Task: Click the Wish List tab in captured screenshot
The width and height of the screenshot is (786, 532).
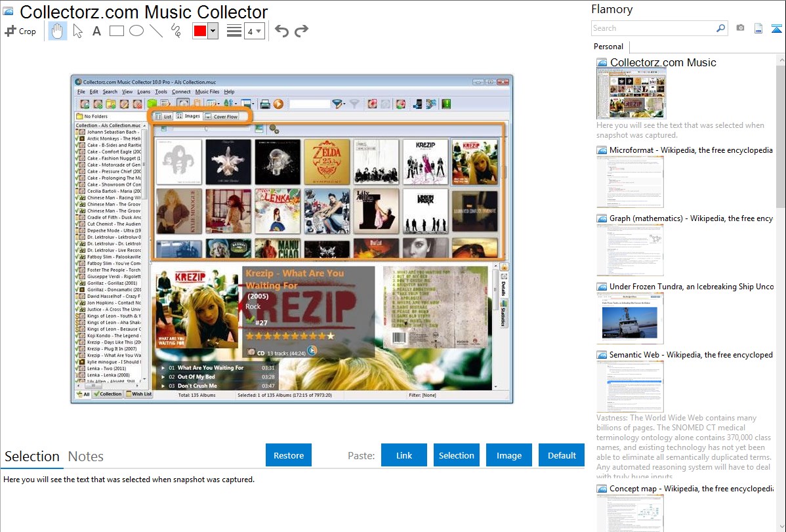Action: pos(139,394)
